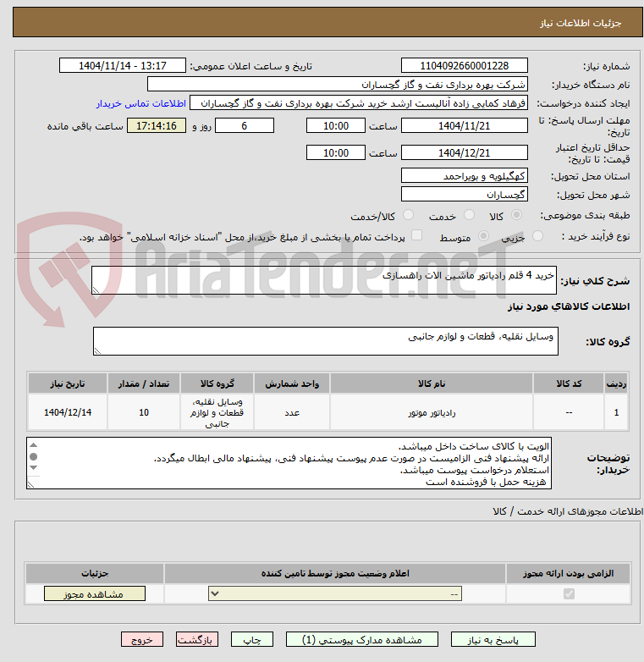This screenshot has width=644, height=662.
Task: Click the خروج exit button
Action: coord(142,639)
